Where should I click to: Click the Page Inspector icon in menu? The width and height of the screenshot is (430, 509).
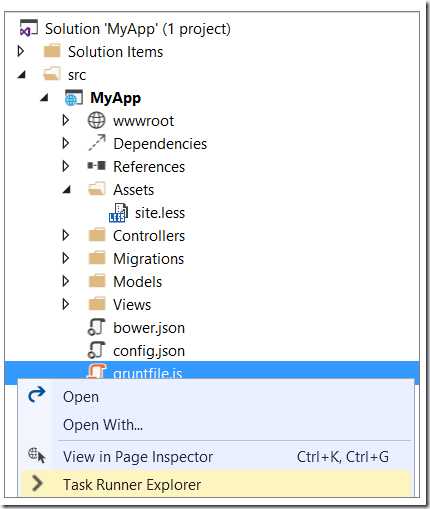pos(37,456)
